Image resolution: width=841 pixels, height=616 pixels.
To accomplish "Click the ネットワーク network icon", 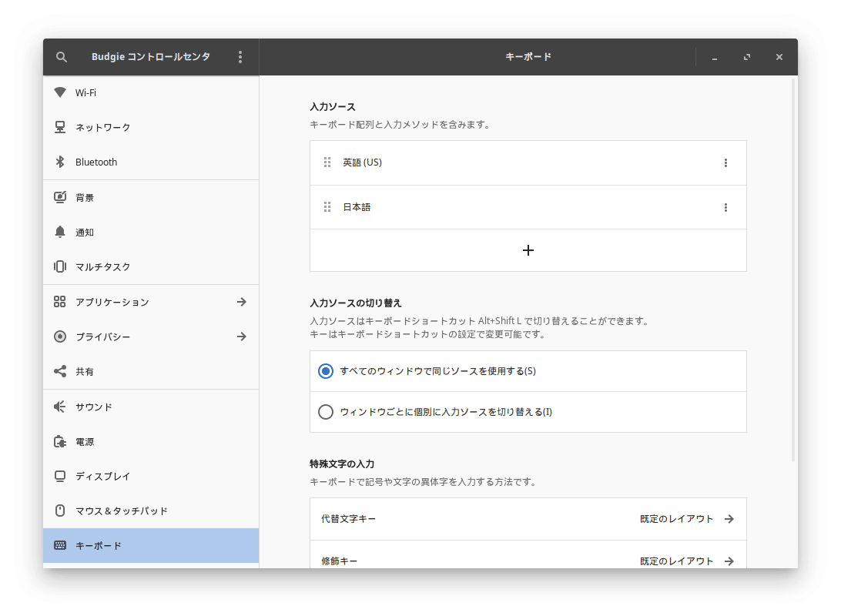I will point(60,127).
